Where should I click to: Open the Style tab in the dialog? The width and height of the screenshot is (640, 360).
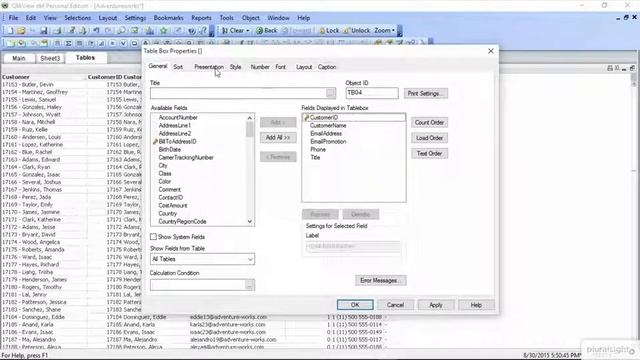tap(236, 67)
